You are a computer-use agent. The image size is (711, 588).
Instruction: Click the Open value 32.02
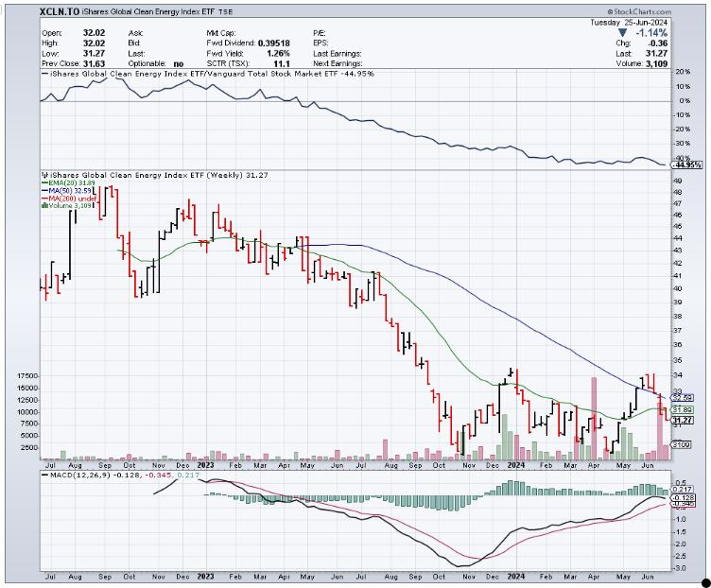(94, 33)
